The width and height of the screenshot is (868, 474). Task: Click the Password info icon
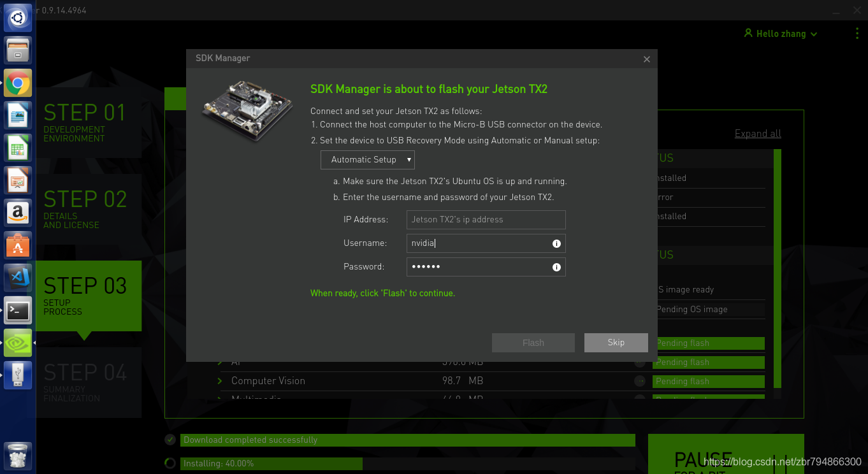click(556, 267)
